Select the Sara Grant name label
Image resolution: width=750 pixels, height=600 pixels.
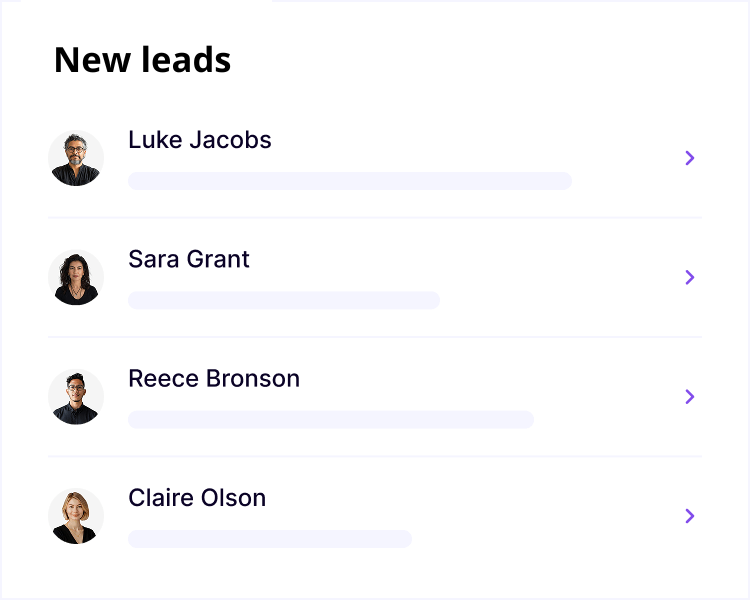click(189, 259)
